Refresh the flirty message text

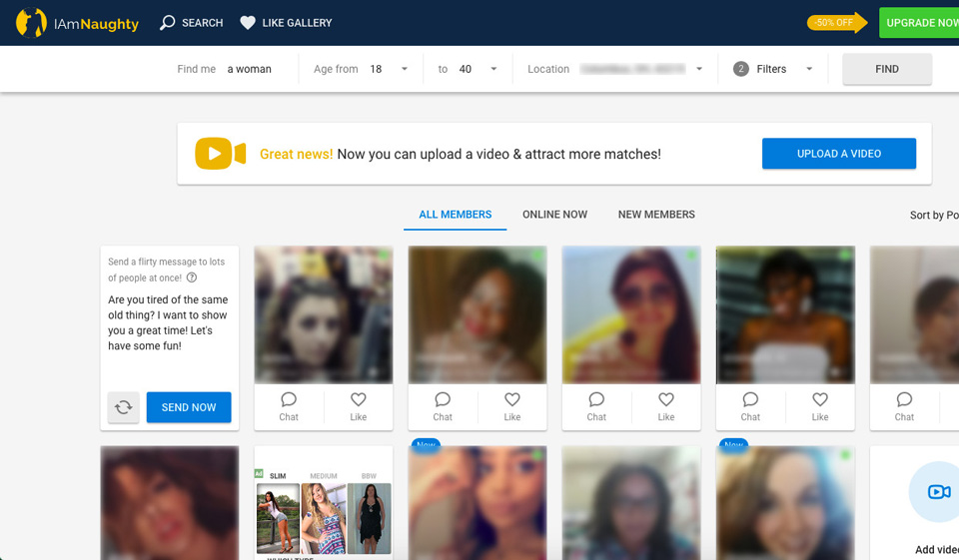123,407
